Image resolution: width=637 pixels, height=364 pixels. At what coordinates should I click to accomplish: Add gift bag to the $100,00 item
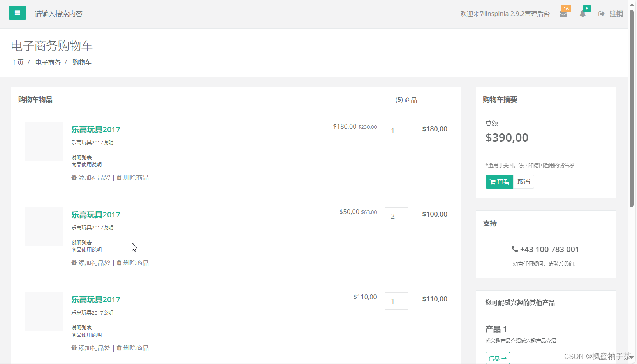point(91,262)
